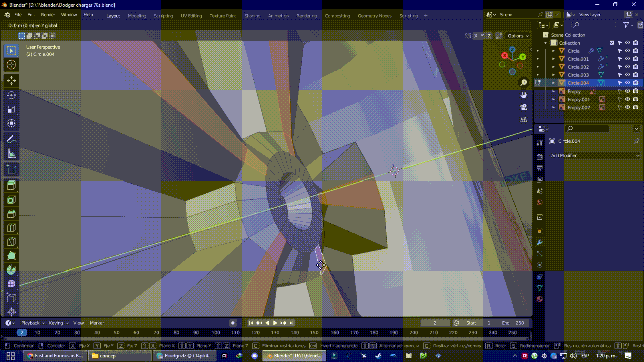Select the Inset Faces tool
644x362 pixels.
pyautogui.click(x=11, y=200)
